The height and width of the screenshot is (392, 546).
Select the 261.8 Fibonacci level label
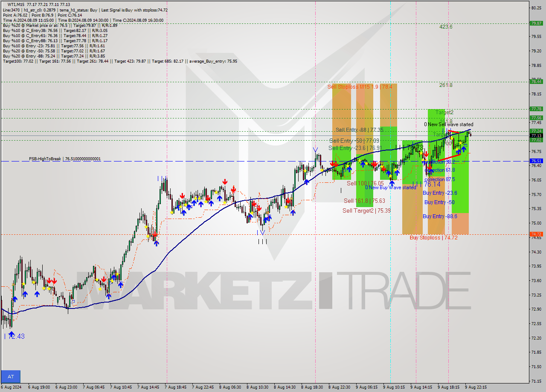tap(446, 85)
